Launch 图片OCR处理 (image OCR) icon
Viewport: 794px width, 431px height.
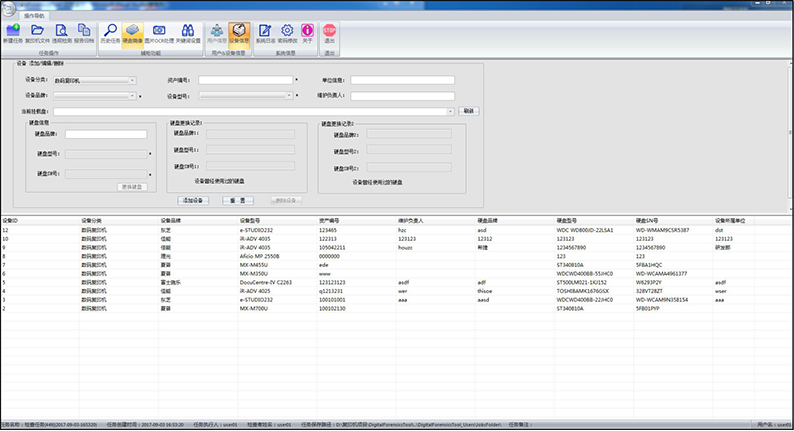coord(159,34)
